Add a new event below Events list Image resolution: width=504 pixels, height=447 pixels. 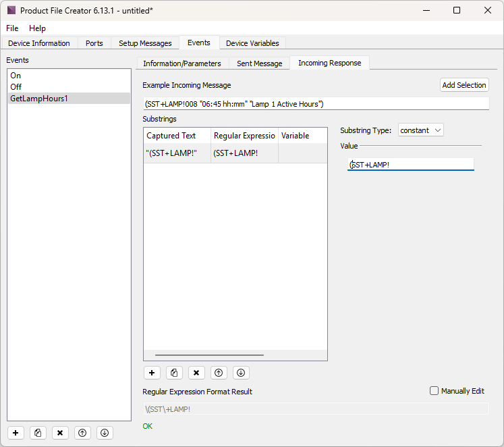pos(16,433)
